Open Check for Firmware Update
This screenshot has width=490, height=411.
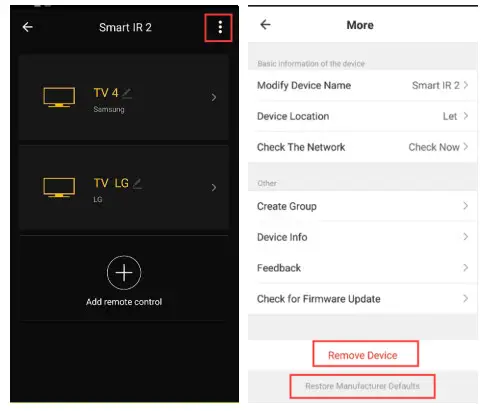pos(363,299)
